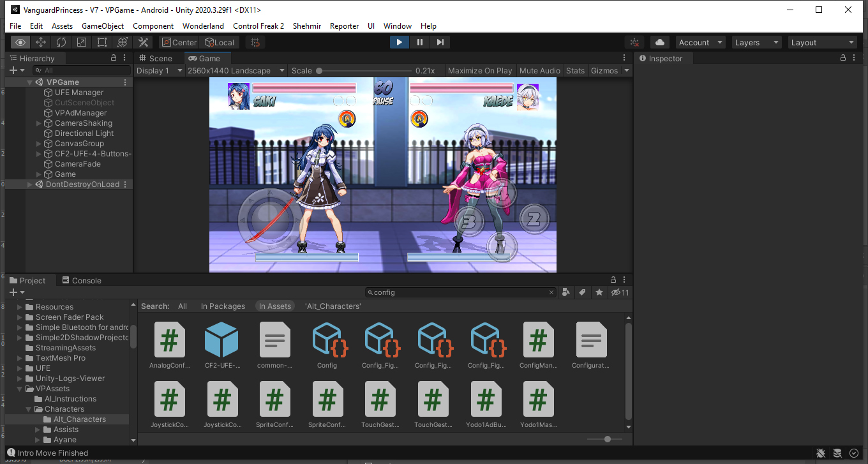The image size is (868, 464).
Task: Expand DontDestroyOnLoad scene
Action: click(29, 184)
